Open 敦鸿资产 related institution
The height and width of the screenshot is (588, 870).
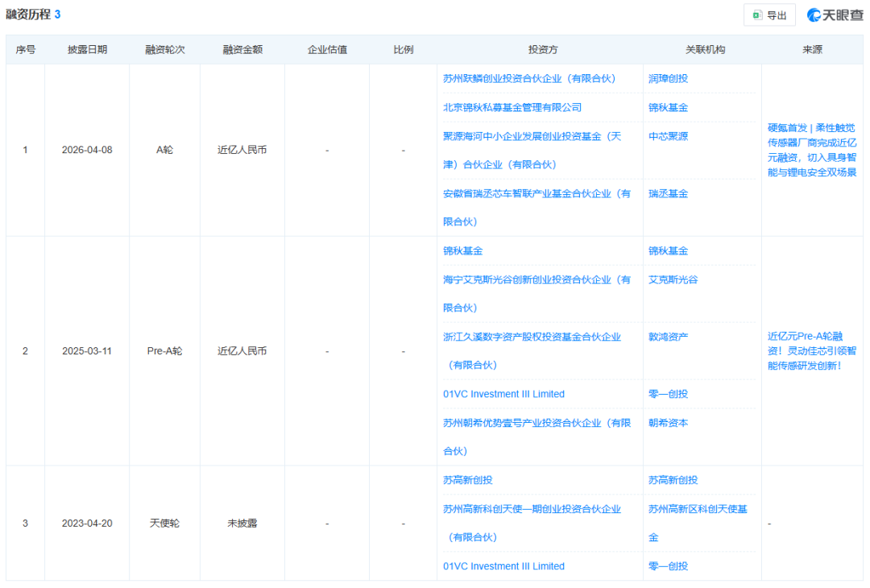pyautogui.click(x=668, y=337)
